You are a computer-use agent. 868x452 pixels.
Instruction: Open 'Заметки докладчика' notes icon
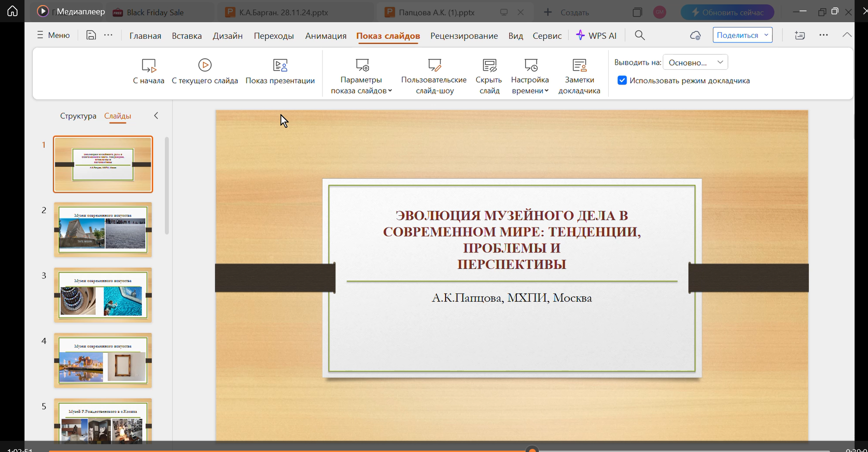coord(579,65)
